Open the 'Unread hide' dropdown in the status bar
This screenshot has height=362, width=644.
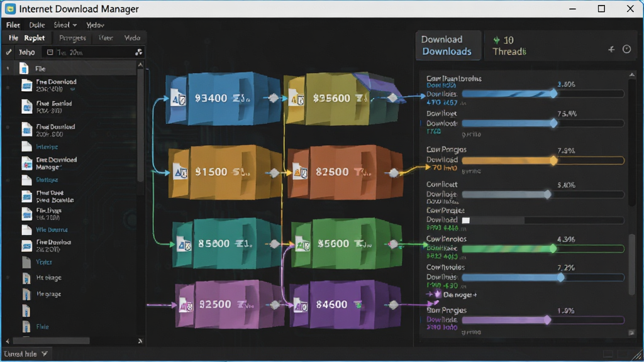click(x=45, y=353)
